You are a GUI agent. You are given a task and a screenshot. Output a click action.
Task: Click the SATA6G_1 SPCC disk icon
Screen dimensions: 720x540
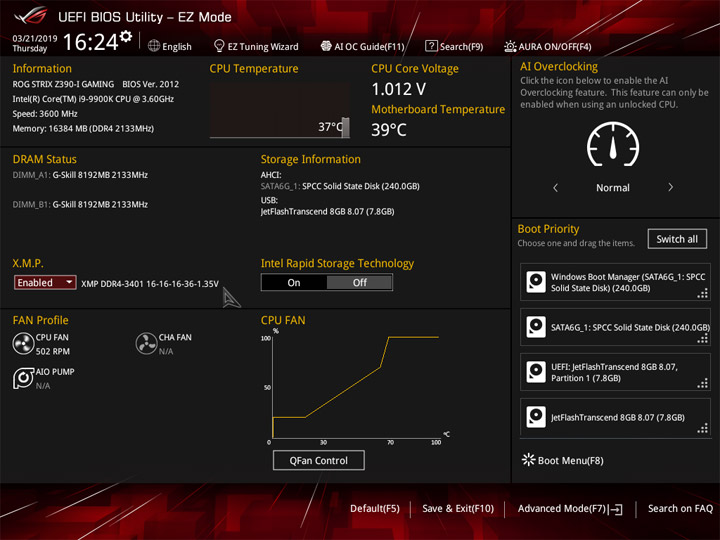[x=536, y=327]
